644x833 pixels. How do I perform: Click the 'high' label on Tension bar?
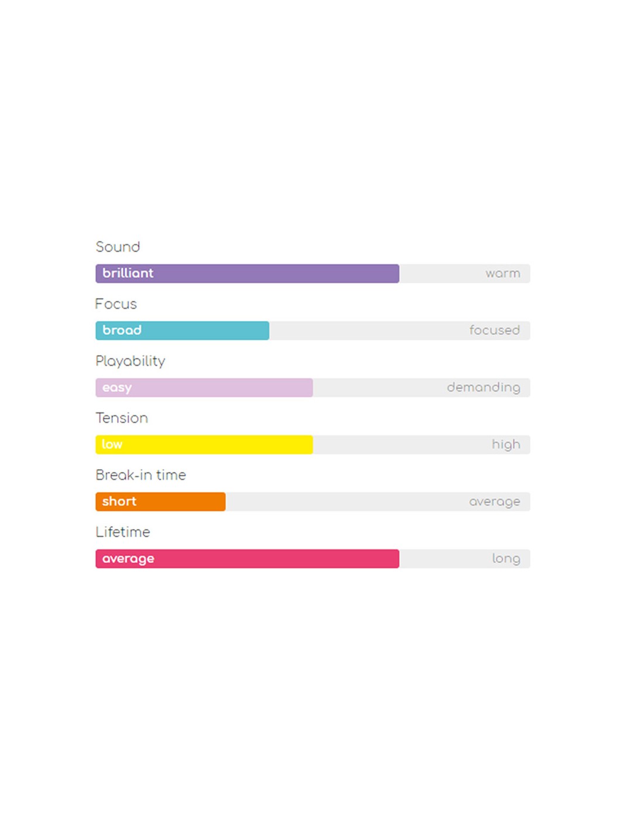tap(506, 445)
